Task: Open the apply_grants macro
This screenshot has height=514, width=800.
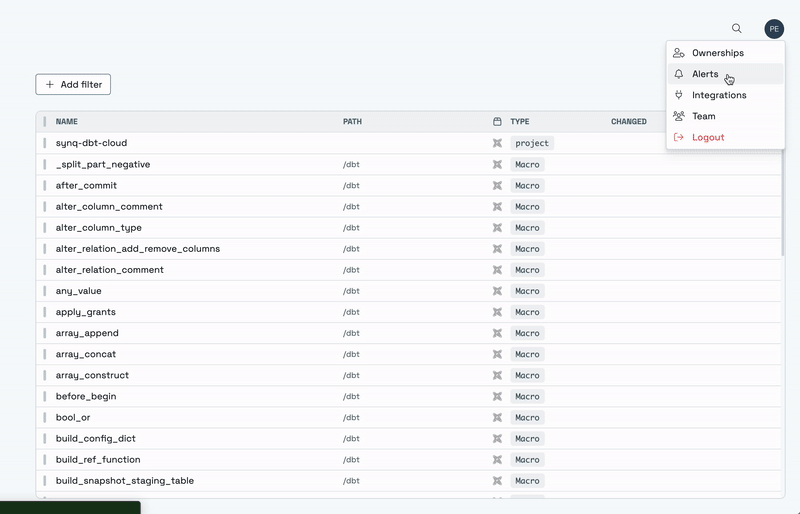Action: click(x=86, y=312)
